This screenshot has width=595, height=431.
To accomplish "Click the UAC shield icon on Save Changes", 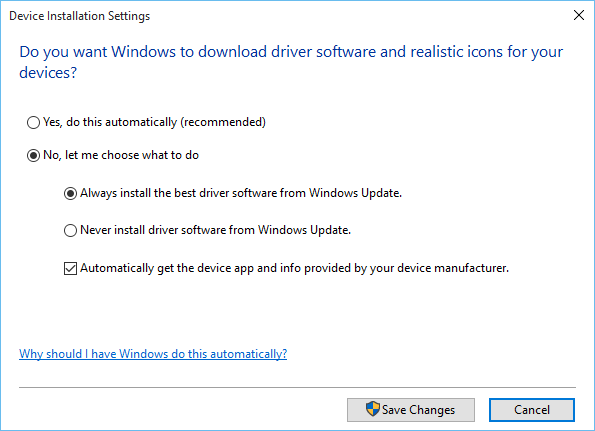I will point(373,409).
